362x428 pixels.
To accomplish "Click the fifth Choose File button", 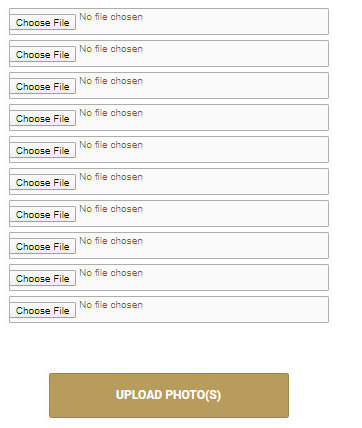I will coord(43,150).
